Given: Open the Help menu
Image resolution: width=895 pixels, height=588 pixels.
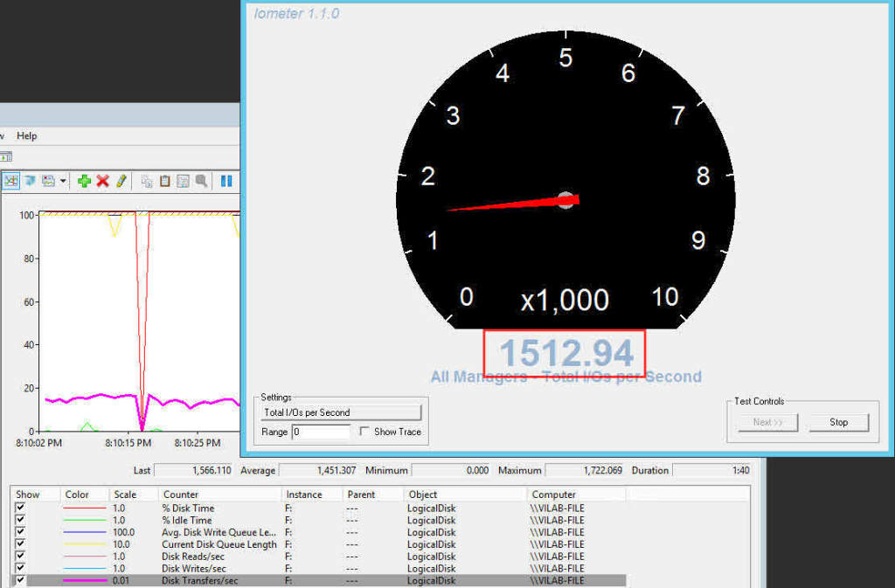Looking at the screenshot, I should pos(26,136).
